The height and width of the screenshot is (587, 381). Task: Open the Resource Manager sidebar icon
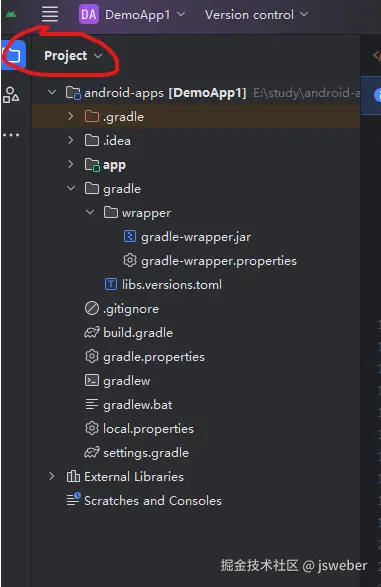point(11,95)
